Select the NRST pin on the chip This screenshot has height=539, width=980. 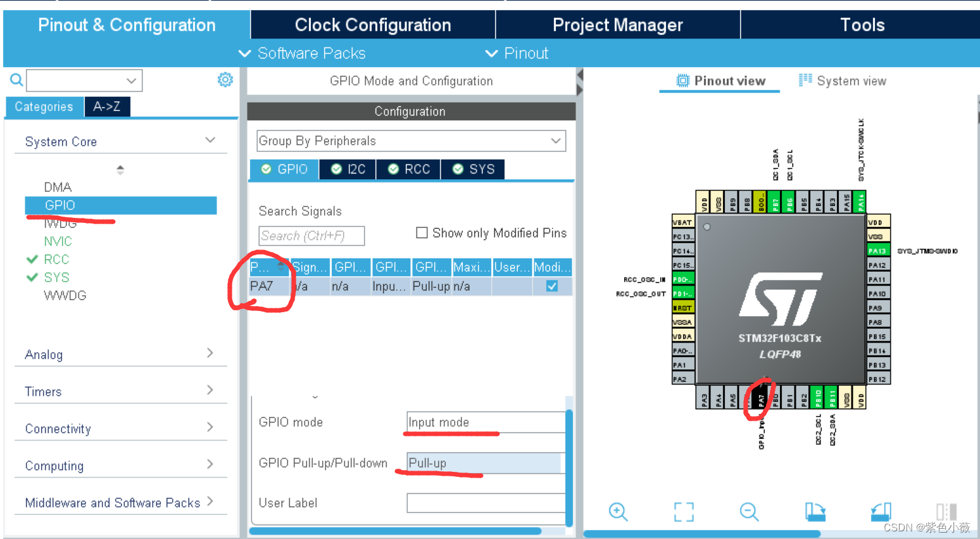(683, 308)
